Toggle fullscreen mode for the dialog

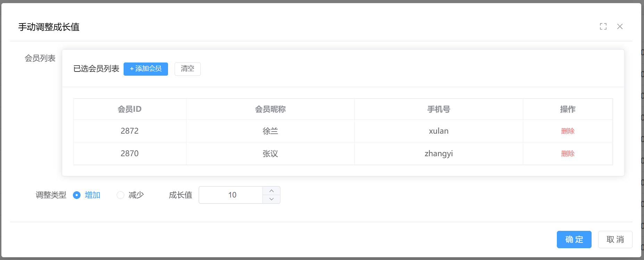coord(603,26)
